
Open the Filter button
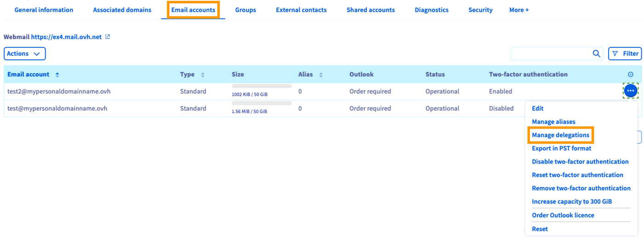(625, 54)
